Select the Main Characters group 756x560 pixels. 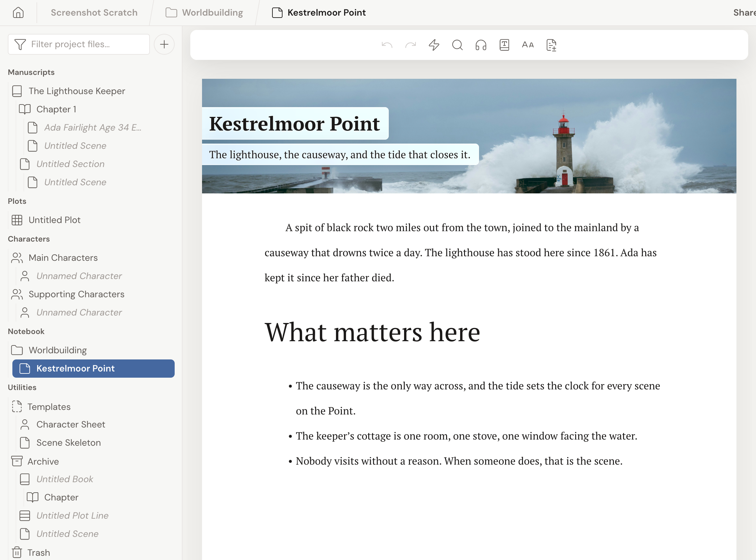coord(63,258)
